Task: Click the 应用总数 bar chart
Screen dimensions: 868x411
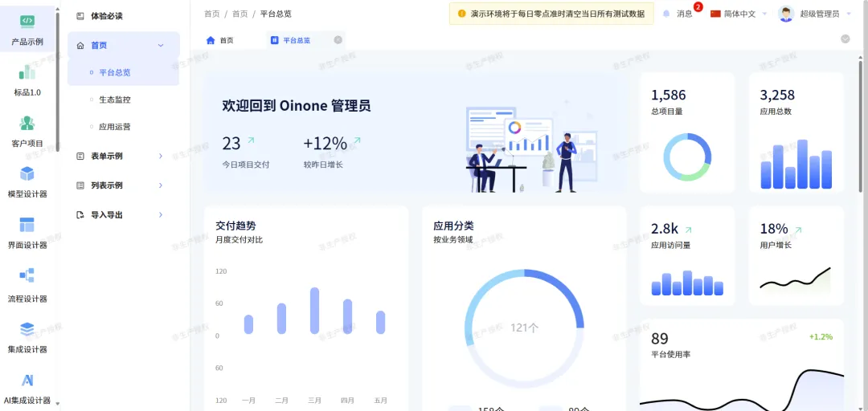Action: [796, 164]
